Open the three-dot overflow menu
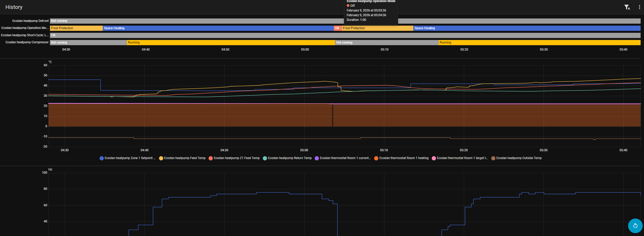Screen dimensions: 644x236 coord(639,7)
